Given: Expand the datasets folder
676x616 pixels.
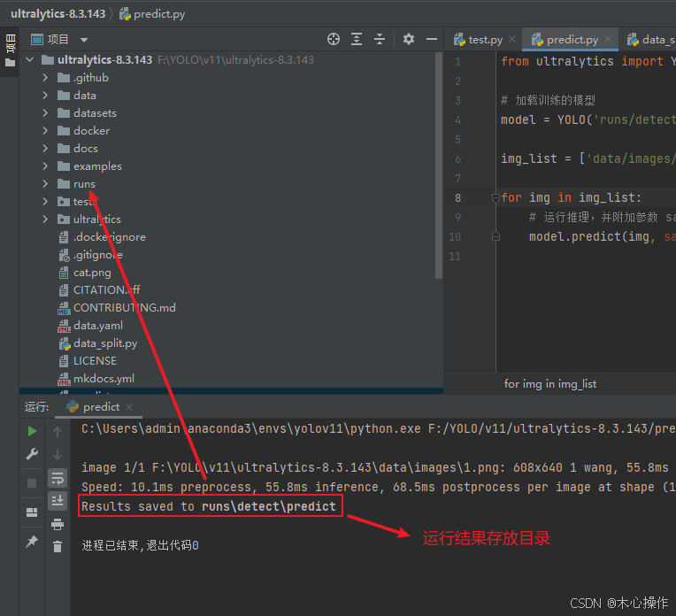Looking at the screenshot, I should (45, 112).
